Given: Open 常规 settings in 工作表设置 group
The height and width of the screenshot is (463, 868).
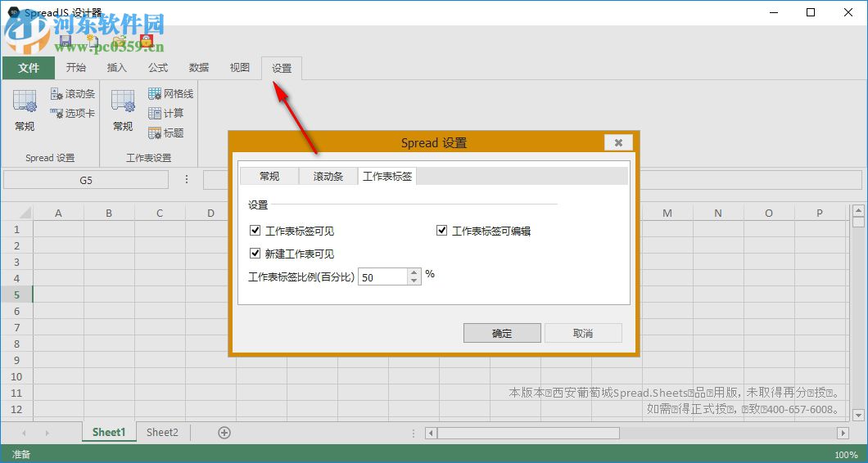Looking at the screenshot, I should (x=123, y=110).
